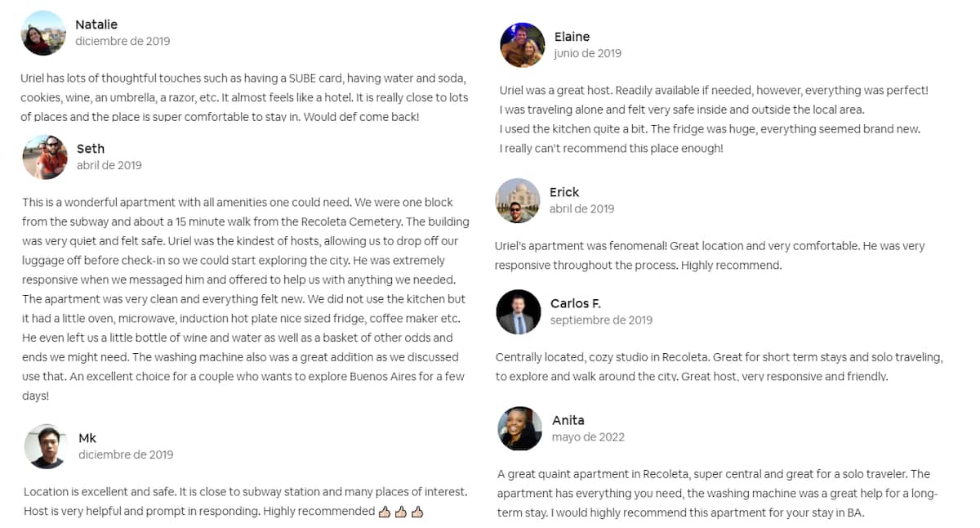Click Anita's profile picture

[520, 428]
